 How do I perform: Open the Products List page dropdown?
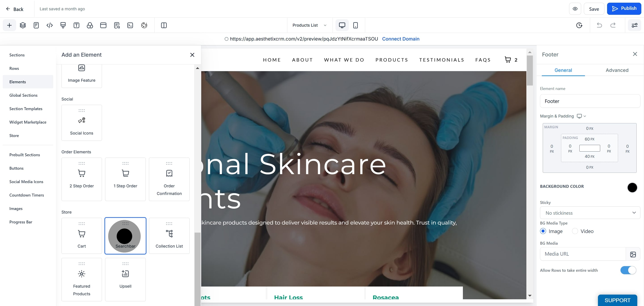click(309, 25)
